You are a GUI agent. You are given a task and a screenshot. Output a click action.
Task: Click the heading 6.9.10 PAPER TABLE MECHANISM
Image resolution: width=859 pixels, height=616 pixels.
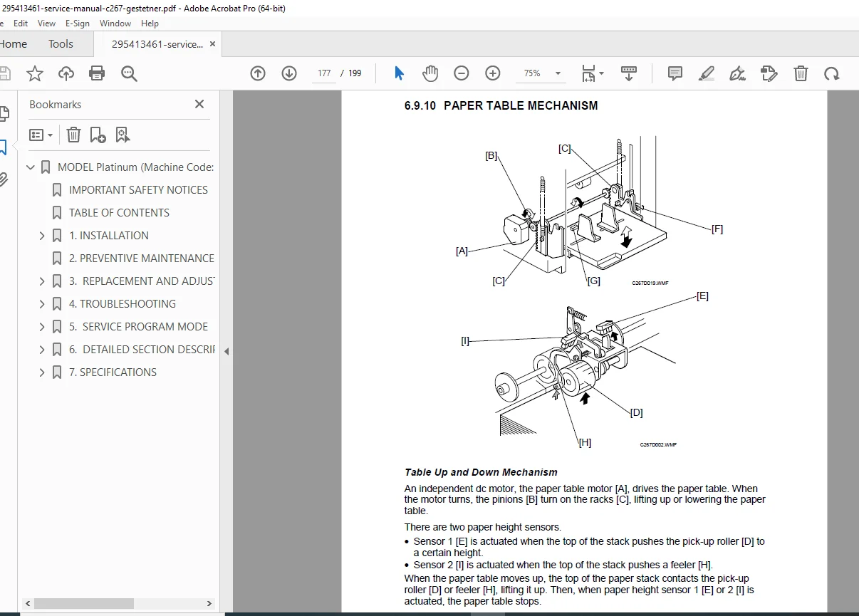pyautogui.click(x=501, y=105)
